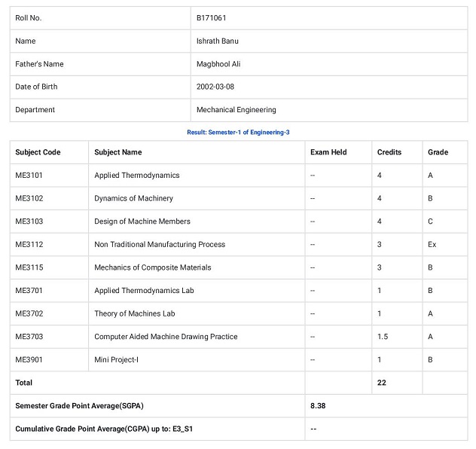Click the roll number value B171061
The width and height of the screenshot is (476, 449).
tap(212, 18)
